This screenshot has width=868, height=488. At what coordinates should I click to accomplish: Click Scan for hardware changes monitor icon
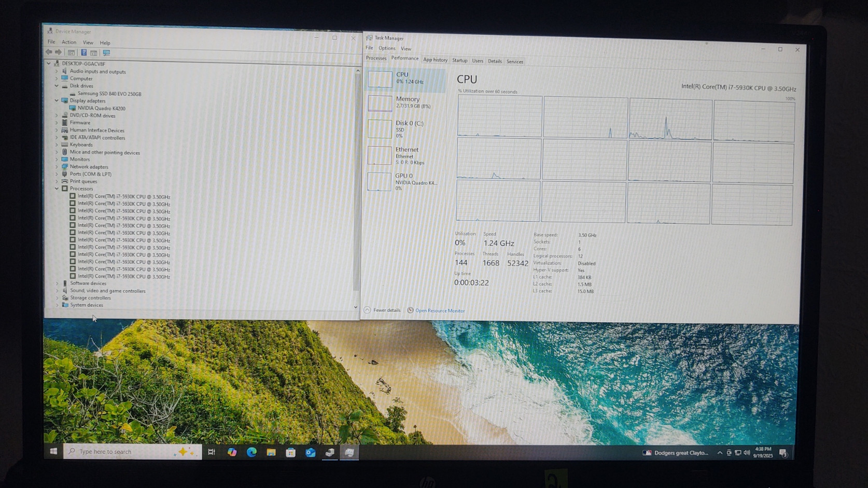(x=106, y=53)
